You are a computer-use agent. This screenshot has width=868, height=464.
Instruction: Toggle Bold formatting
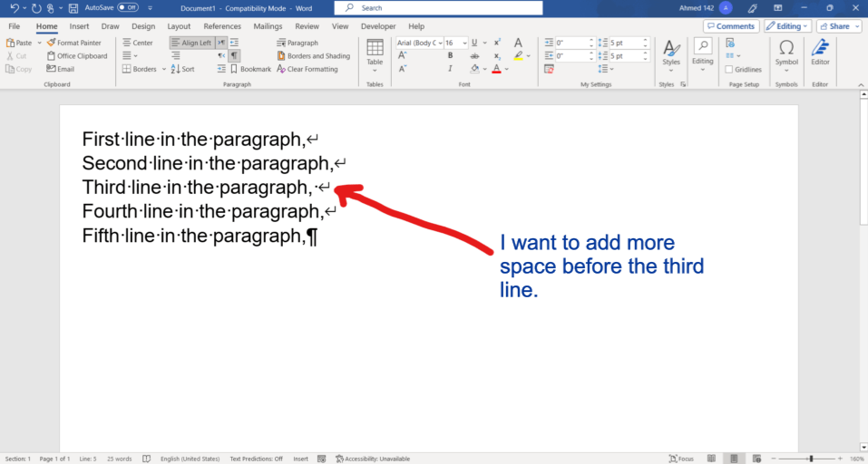pyautogui.click(x=450, y=56)
